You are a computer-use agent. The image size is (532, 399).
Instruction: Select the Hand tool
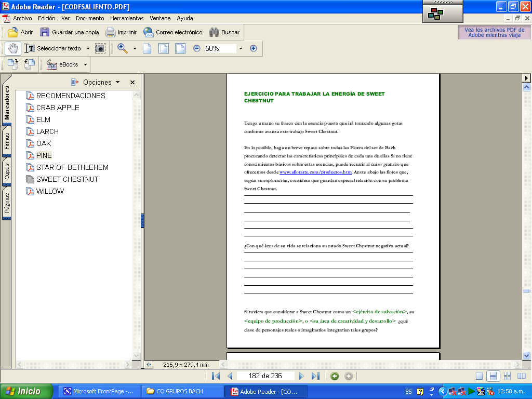tap(13, 48)
